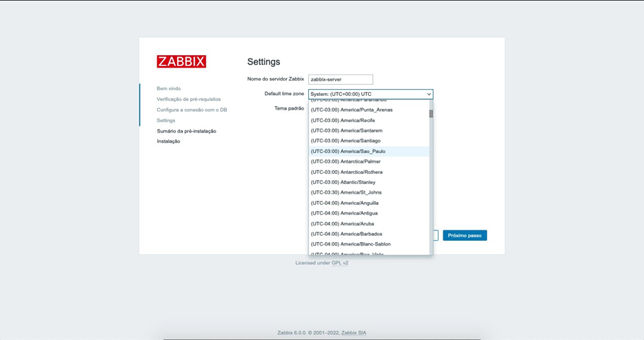Click Sumário da pré-instalação step
644x340 pixels.
(x=186, y=131)
